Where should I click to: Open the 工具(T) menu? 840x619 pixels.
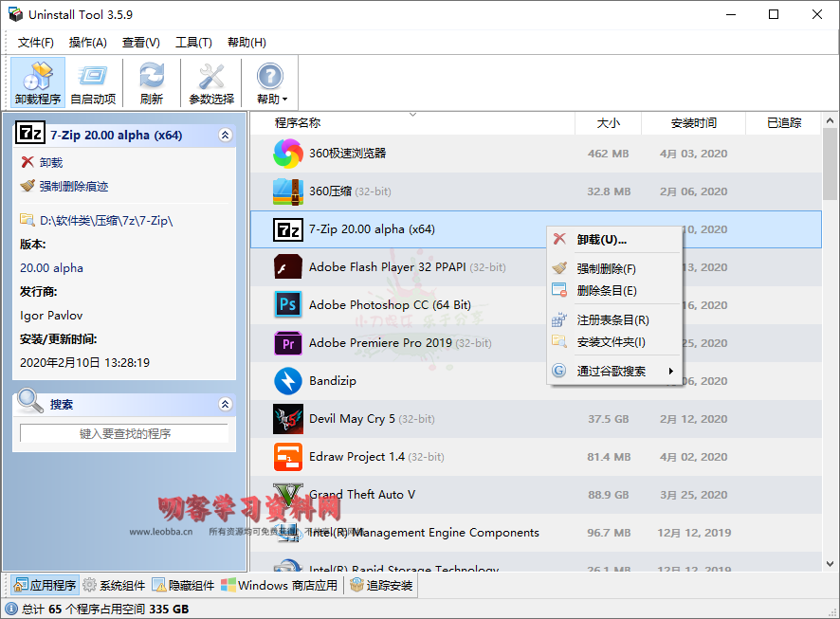coord(193,43)
